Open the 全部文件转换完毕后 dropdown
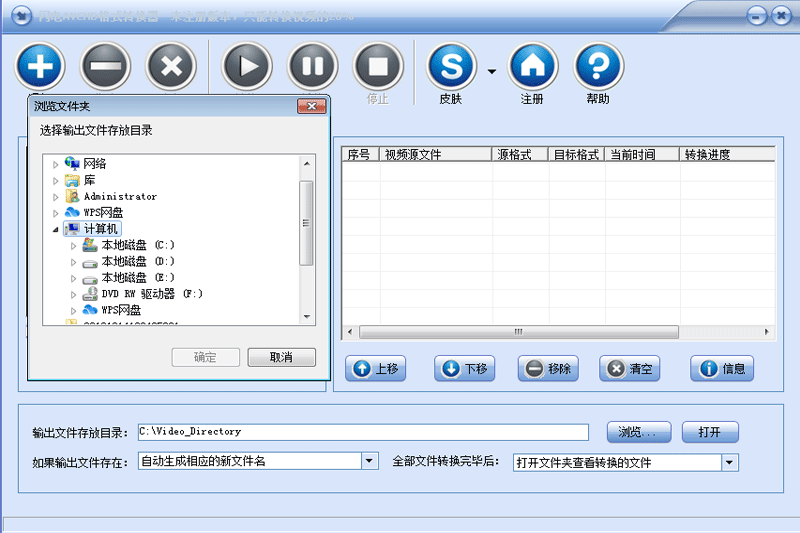Image resolution: width=800 pixels, height=533 pixels. point(730,463)
